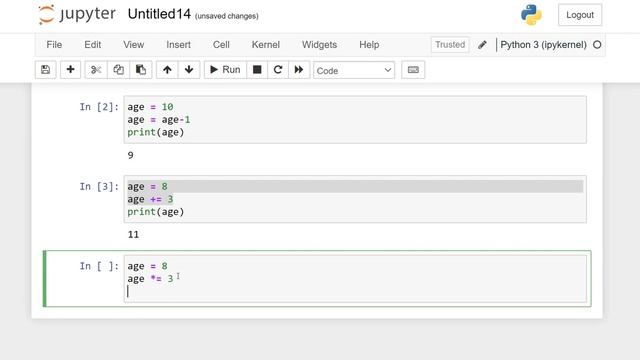Rename notebook by clicking Untitled14 title
640x360 pixels.
click(x=159, y=14)
